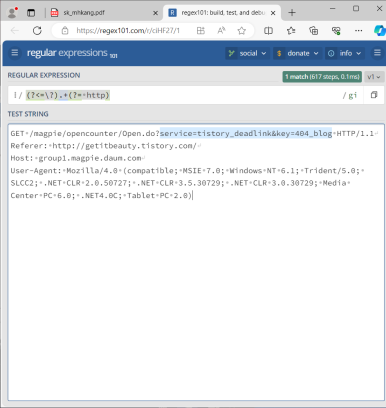This screenshot has height=408, width=386.
Task: Open the tab actions menu icon
Action: [31, 13]
